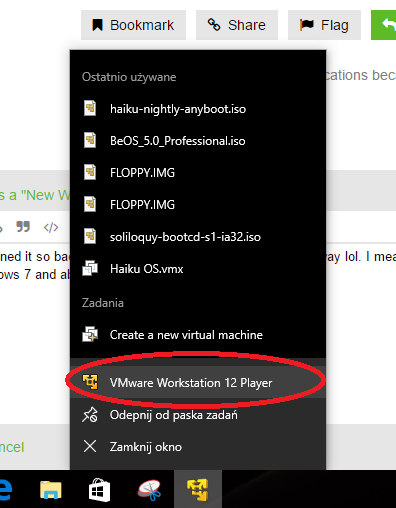Click the Share button
396x508 pixels.
pos(237,25)
